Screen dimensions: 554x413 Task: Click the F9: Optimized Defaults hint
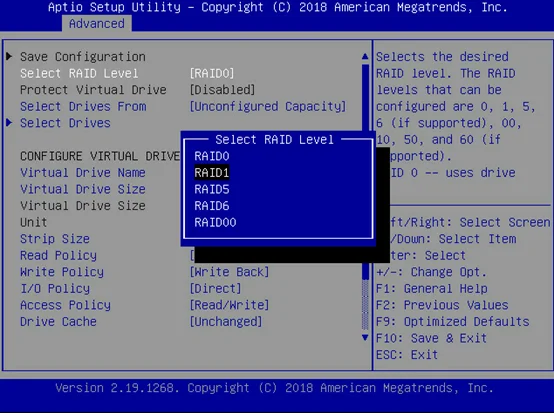point(453,321)
